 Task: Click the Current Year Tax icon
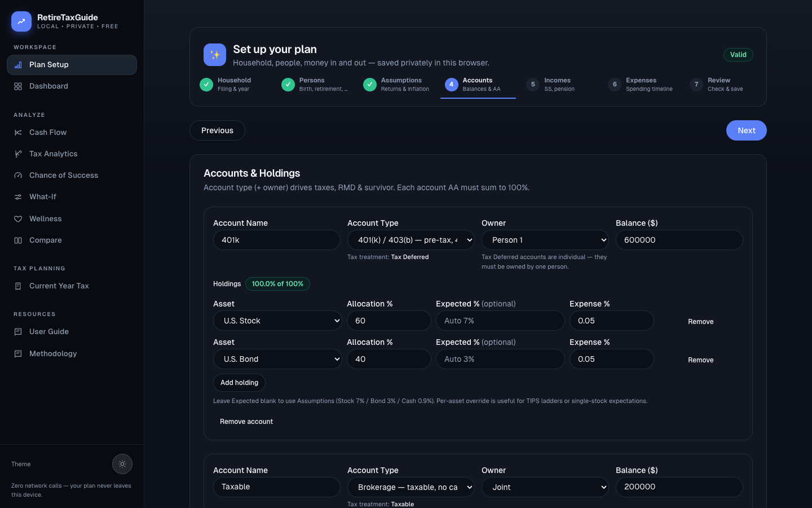pyautogui.click(x=18, y=286)
